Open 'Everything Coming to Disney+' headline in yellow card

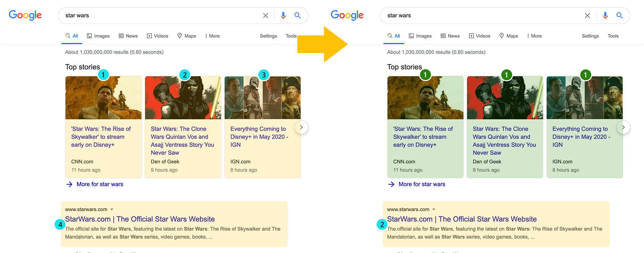(x=259, y=137)
